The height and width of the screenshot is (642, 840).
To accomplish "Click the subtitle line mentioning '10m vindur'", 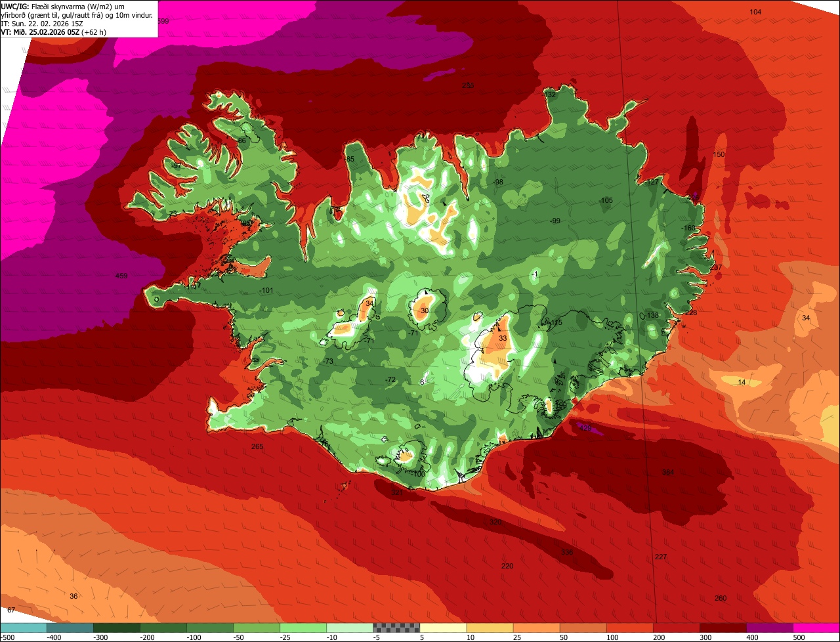I will pos(77,14).
